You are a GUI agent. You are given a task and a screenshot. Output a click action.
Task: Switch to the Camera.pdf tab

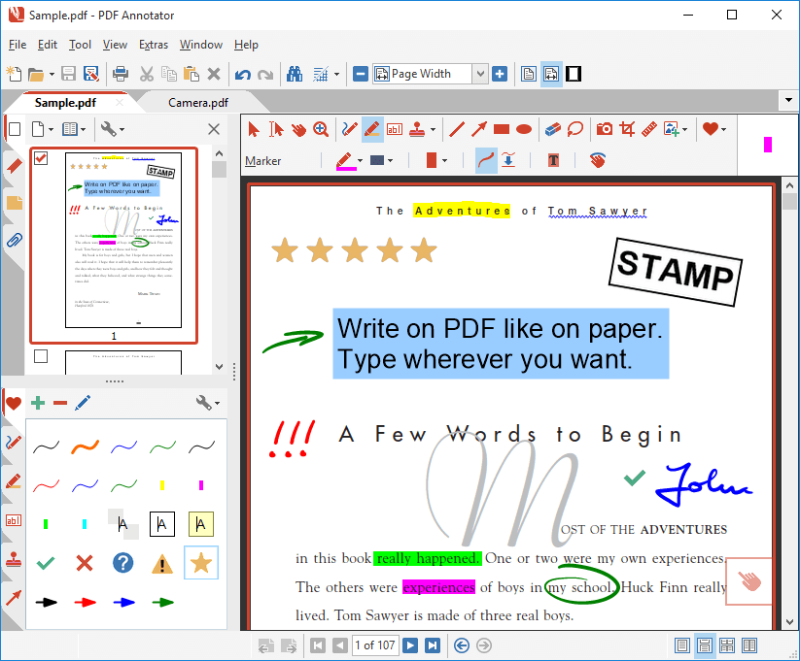click(198, 102)
